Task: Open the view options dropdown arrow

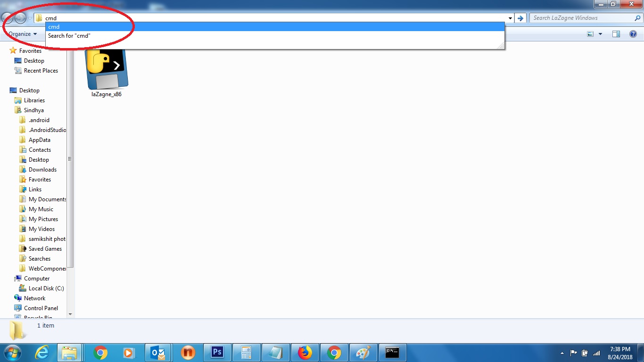Action: (x=600, y=34)
